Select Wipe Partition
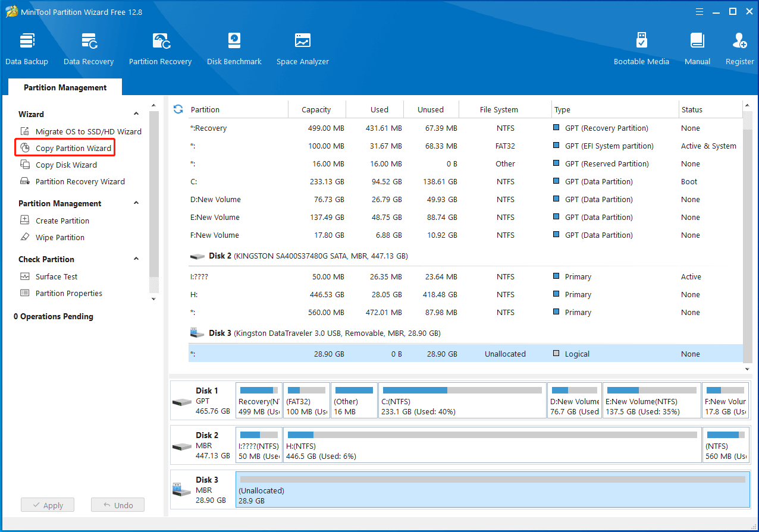 coord(52,237)
